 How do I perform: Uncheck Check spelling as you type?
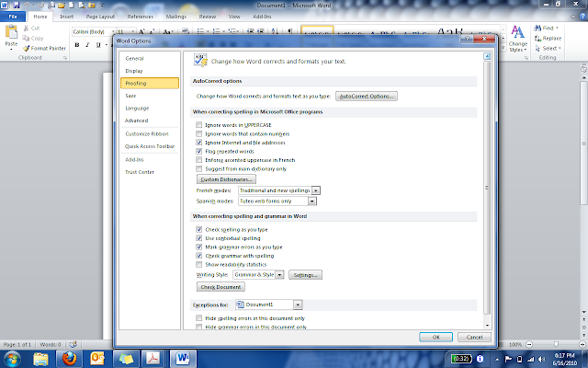[x=198, y=229]
